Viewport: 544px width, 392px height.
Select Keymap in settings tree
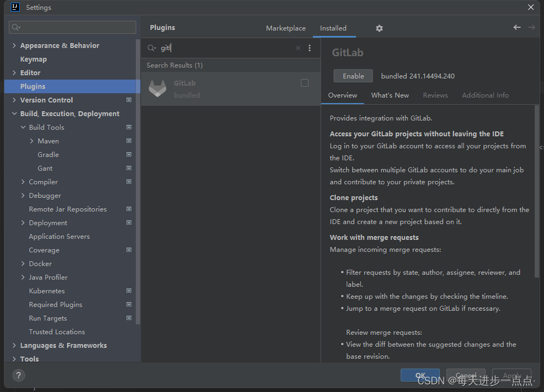pos(33,59)
